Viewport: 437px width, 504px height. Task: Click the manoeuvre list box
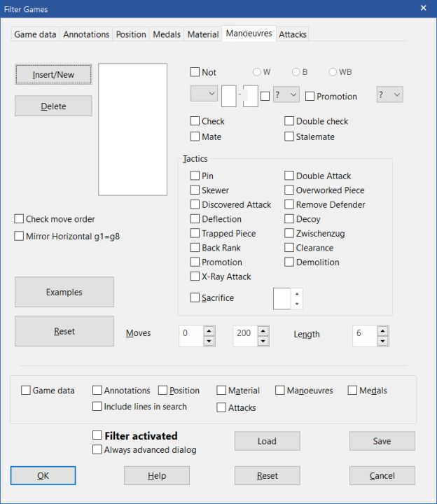[x=132, y=129]
